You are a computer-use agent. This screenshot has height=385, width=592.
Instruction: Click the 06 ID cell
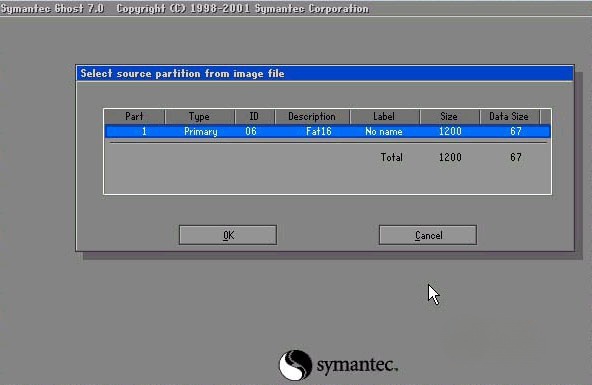(x=251, y=131)
